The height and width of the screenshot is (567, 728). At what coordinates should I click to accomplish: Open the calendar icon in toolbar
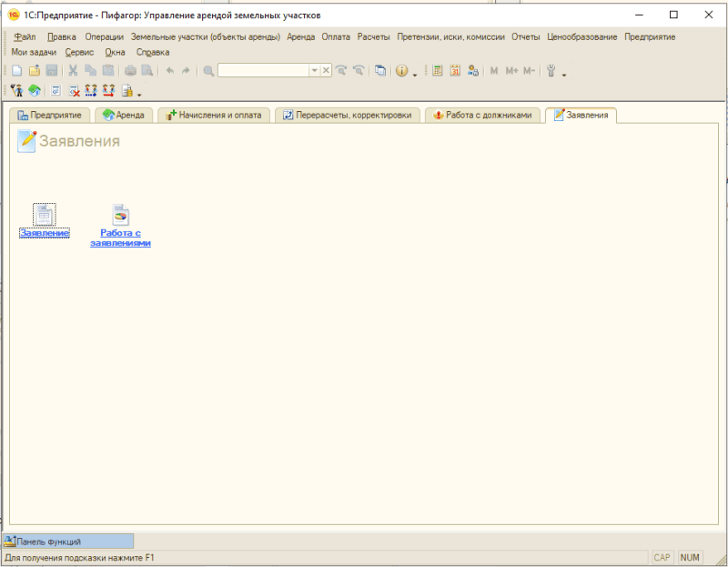(x=455, y=70)
